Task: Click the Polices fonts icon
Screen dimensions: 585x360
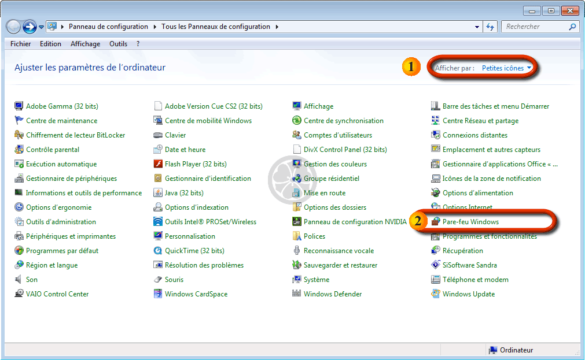Action: tap(297, 236)
